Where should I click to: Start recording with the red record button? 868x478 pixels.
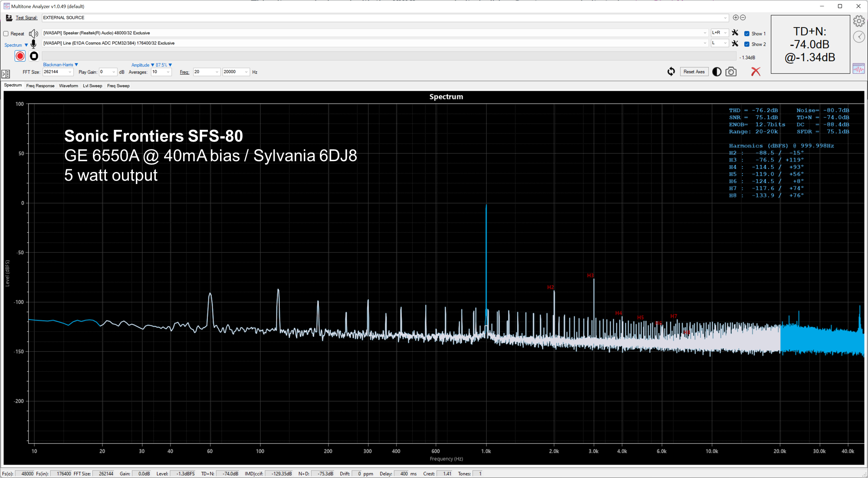[x=20, y=56]
